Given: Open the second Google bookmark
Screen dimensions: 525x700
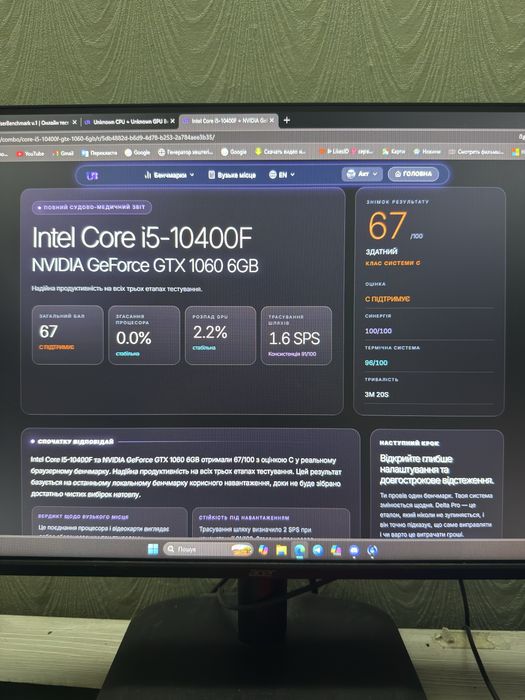Looking at the screenshot, I should tap(233, 152).
